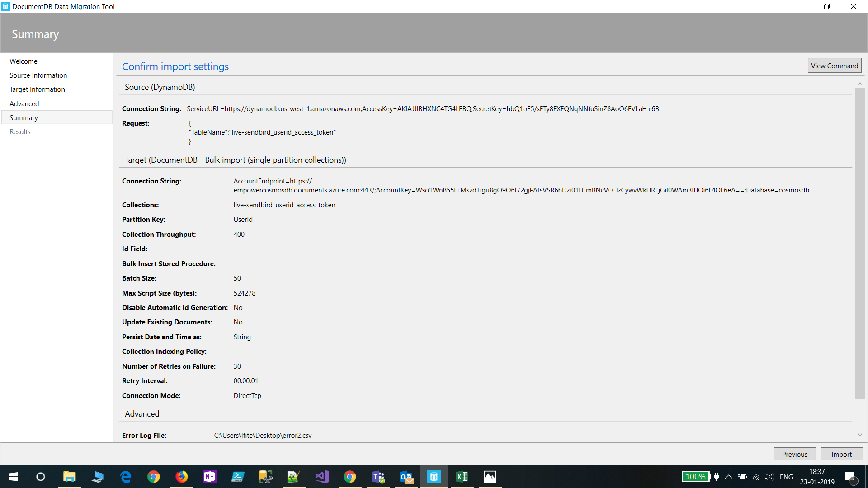Open File Explorer from taskbar
The width and height of the screenshot is (868, 488).
point(69,477)
